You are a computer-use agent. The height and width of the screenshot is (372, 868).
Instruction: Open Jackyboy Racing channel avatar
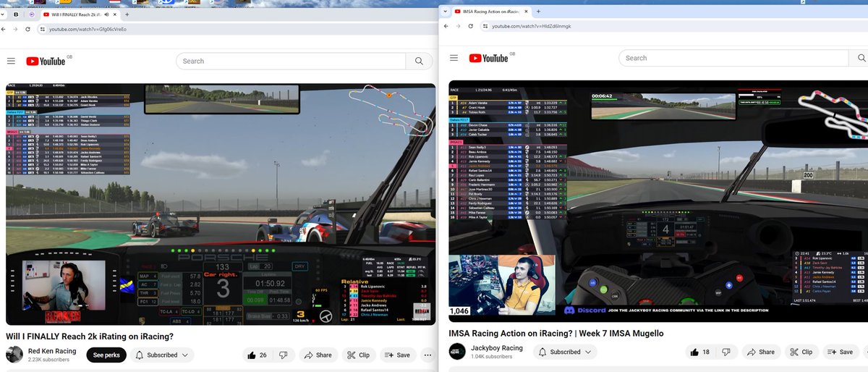click(x=457, y=352)
